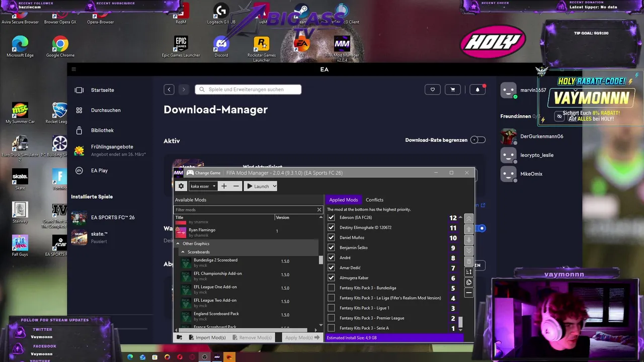Switch to the Conflicts tab

374,200
